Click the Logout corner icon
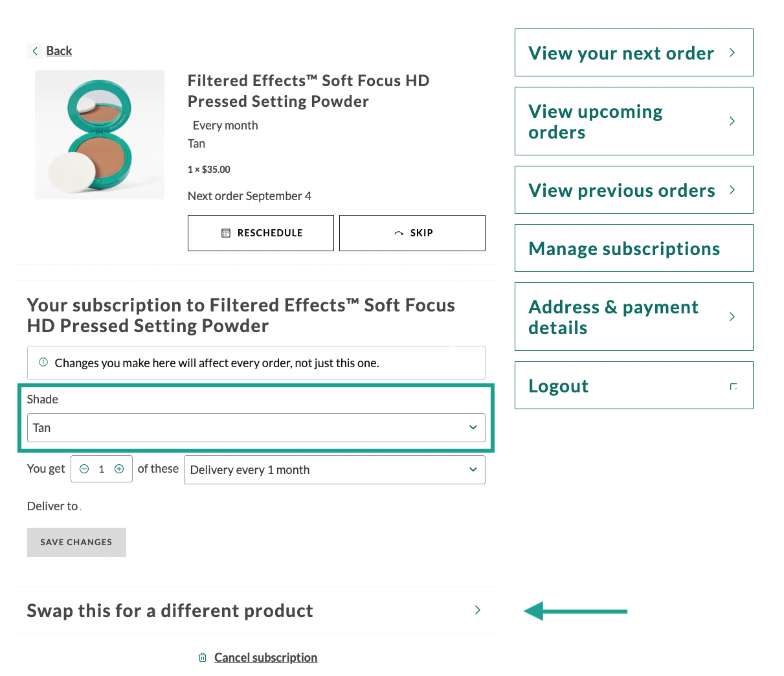This screenshot has height=676, width=784. (x=733, y=387)
